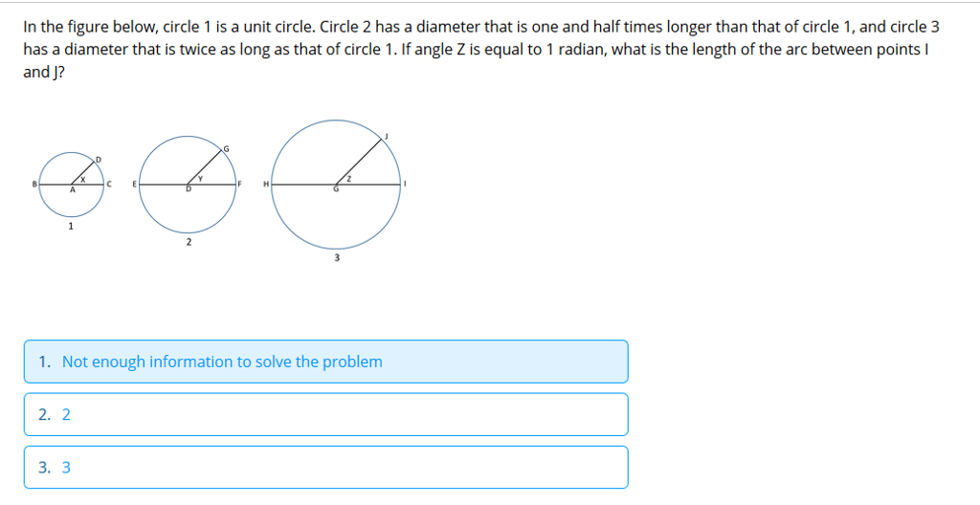Click angle label Z in circle 3
Viewport: 980px width, 505px height.
click(x=349, y=179)
